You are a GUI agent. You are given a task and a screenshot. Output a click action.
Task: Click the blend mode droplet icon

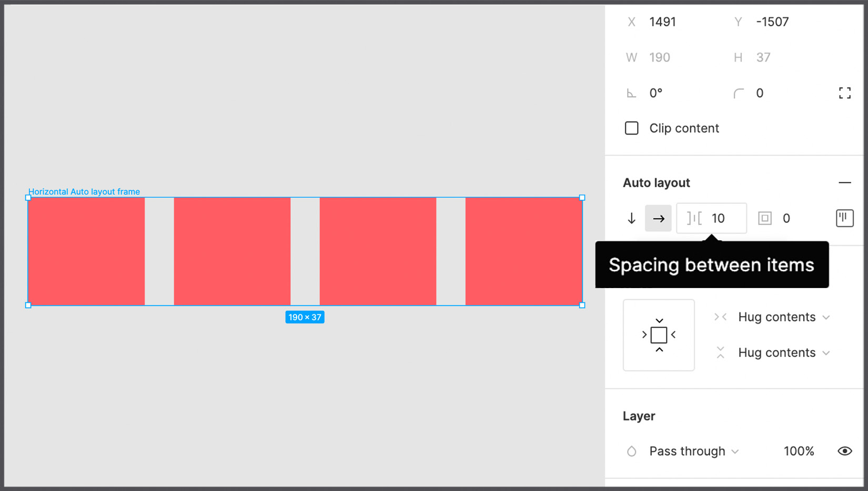[x=631, y=451]
